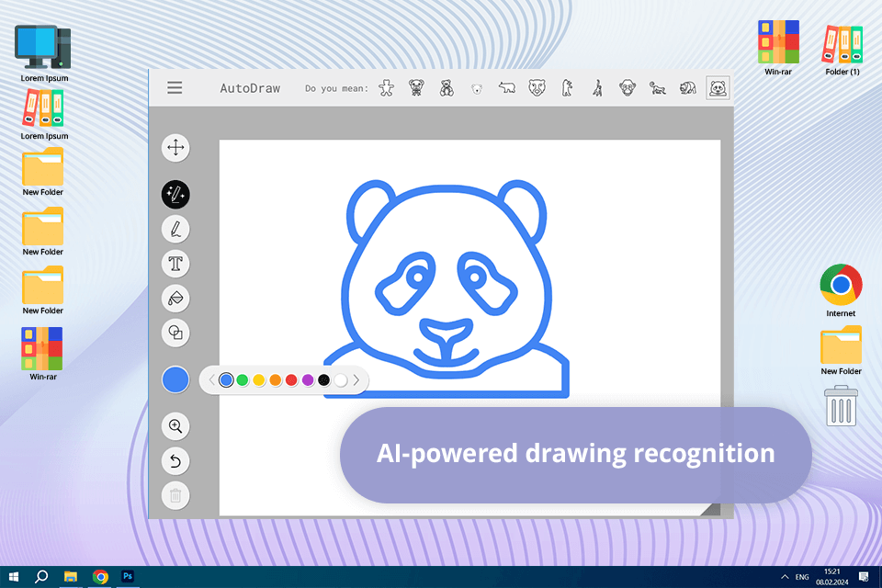The height and width of the screenshot is (588, 882).
Task: Pick the yellow color swatch
Action: [259, 380]
